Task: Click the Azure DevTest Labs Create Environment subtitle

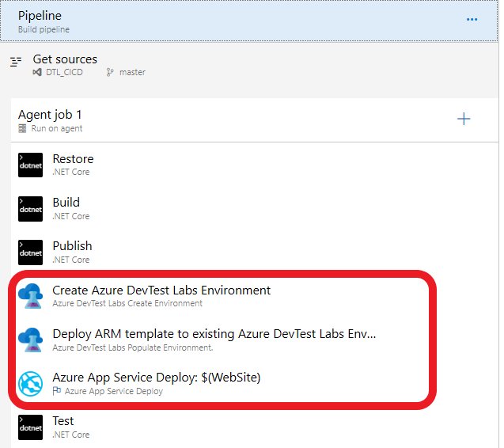Action: click(127, 303)
